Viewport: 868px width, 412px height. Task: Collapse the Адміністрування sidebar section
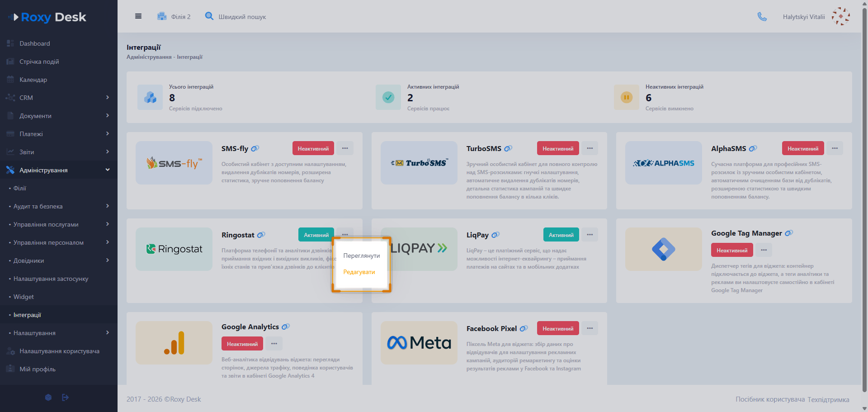(x=59, y=170)
